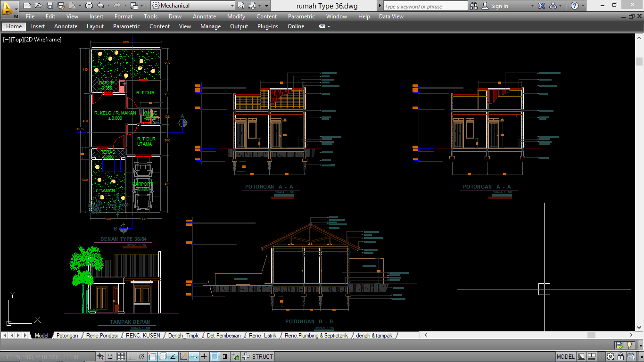This screenshot has height=362, width=644.
Task: Switch to the Det Pembesian layout tab
Action: (223, 336)
